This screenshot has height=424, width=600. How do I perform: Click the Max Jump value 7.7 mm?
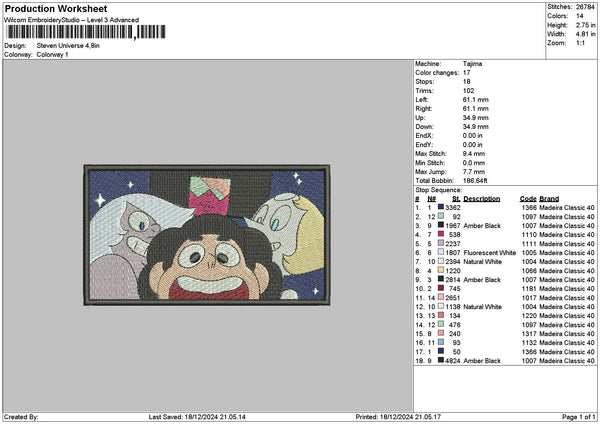click(474, 171)
